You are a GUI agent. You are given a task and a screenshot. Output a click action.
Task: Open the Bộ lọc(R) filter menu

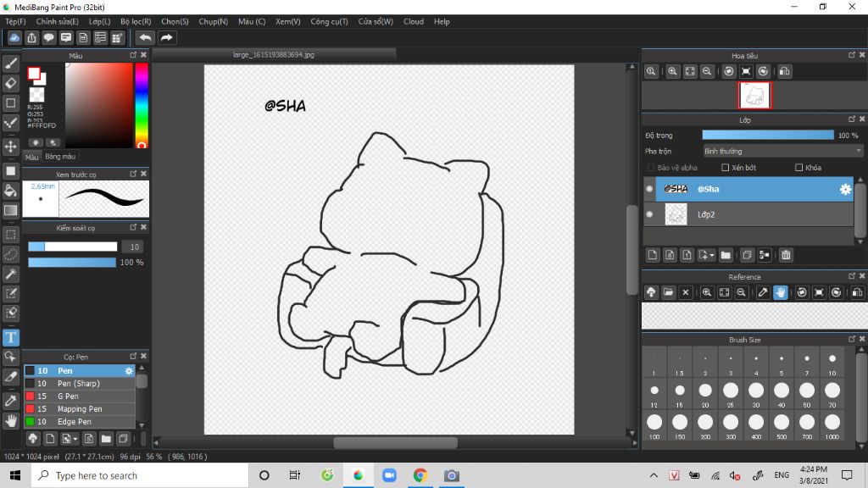click(x=136, y=21)
